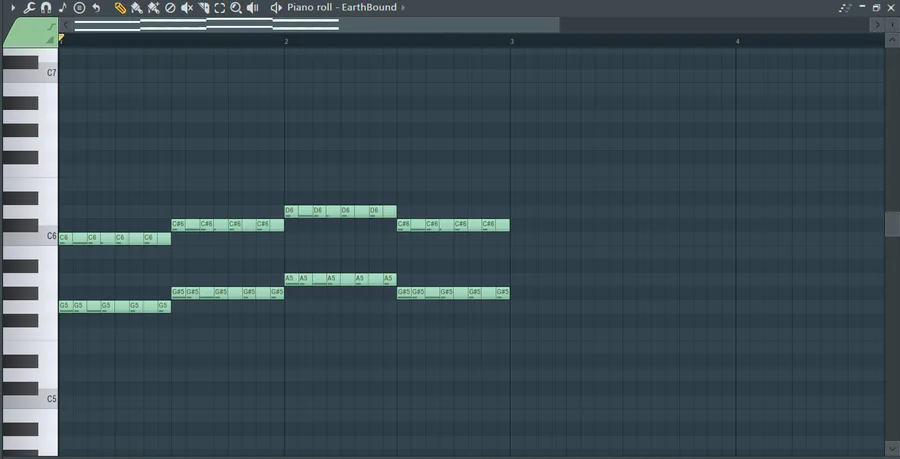Select the first A5 note at bar 2
This screenshot has width=900, height=459.
(292, 279)
